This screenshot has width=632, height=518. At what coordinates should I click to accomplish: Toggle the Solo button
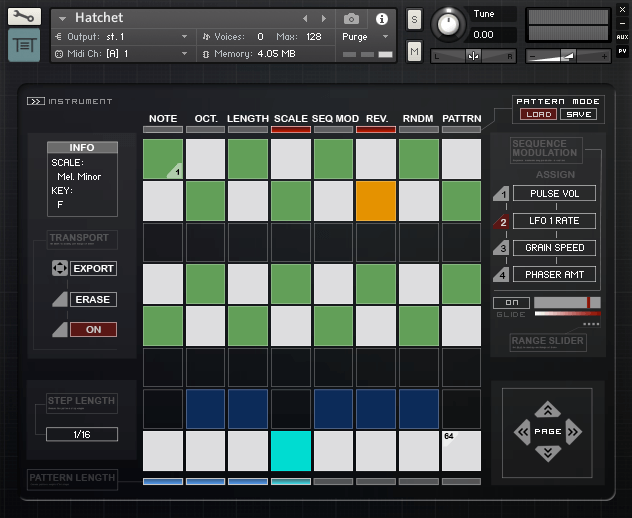[x=414, y=19]
